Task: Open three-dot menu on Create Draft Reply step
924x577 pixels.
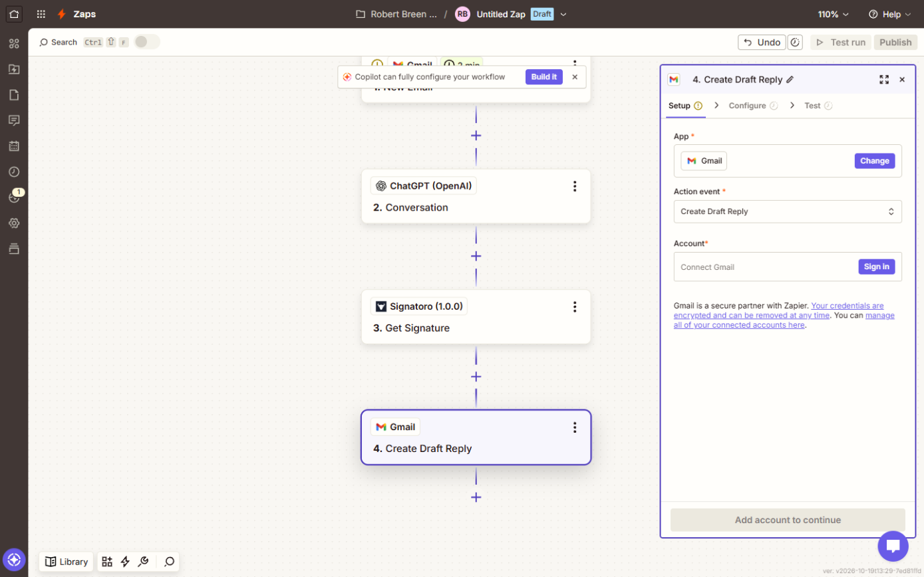Action: (x=575, y=427)
